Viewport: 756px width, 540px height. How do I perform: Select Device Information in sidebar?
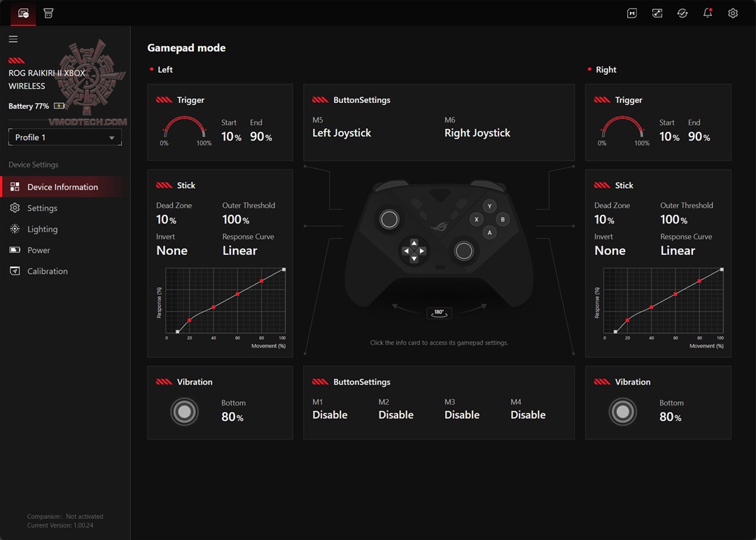pos(65,187)
